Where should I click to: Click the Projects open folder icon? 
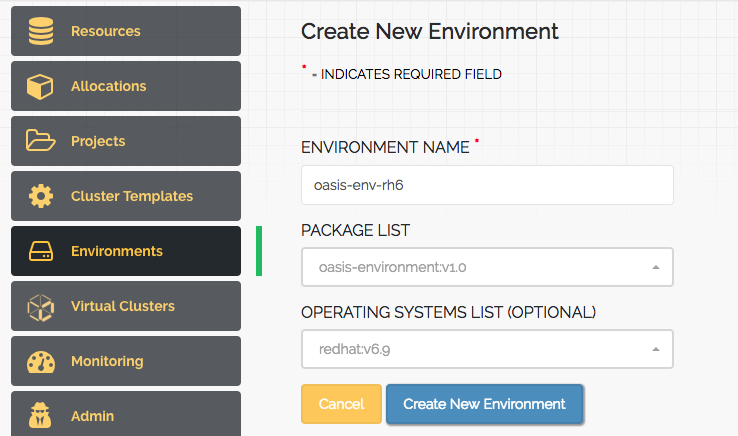pos(40,141)
